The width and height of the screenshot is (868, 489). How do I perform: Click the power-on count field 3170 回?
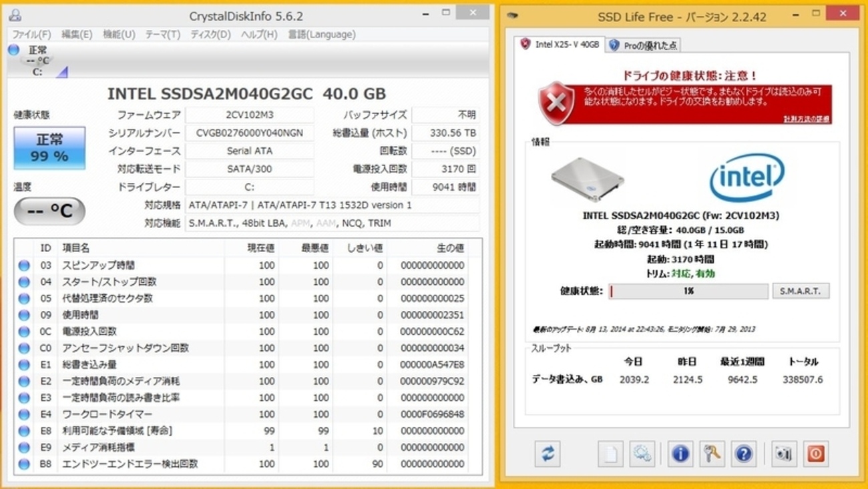click(445, 169)
